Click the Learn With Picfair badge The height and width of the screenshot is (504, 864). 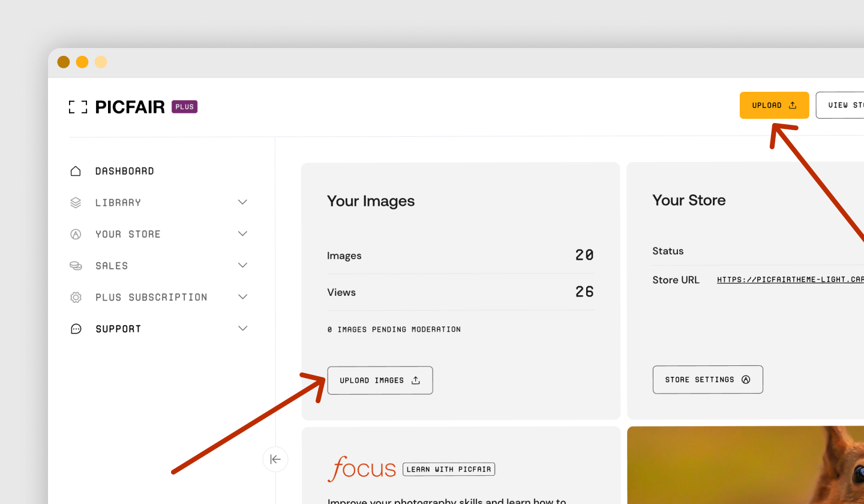[x=448, y=469]
